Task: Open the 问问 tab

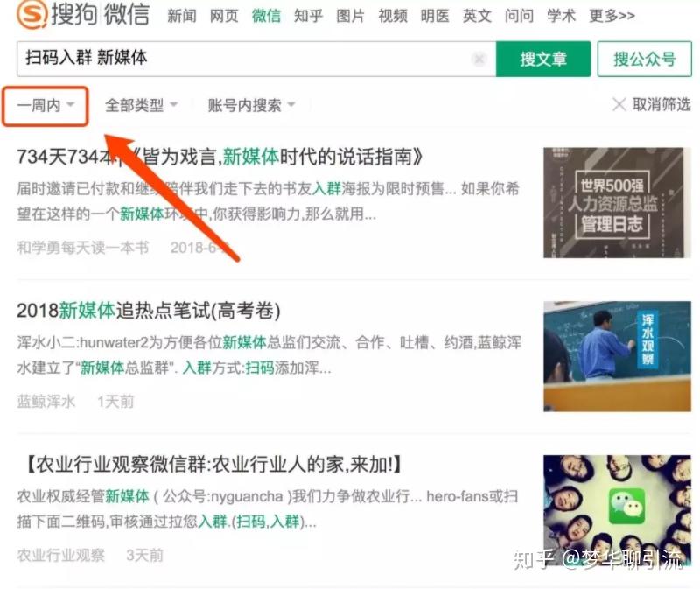Action: point(519,16)
